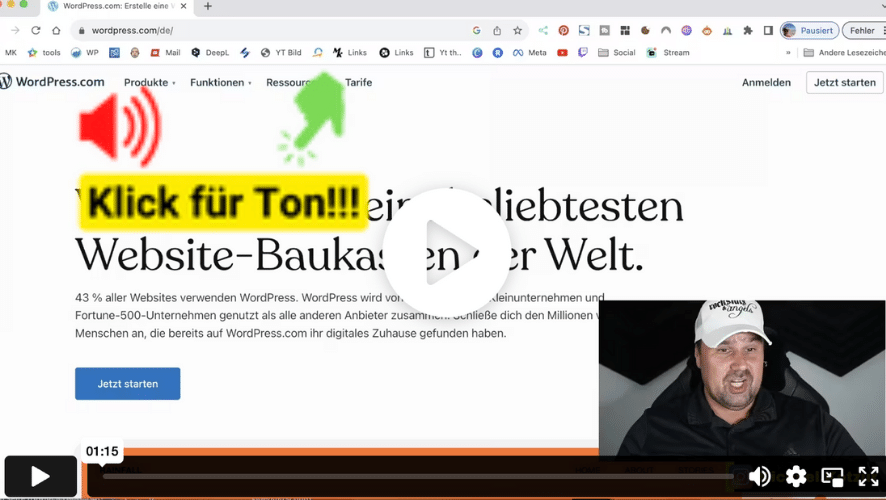Click the browser home icon

56,31
